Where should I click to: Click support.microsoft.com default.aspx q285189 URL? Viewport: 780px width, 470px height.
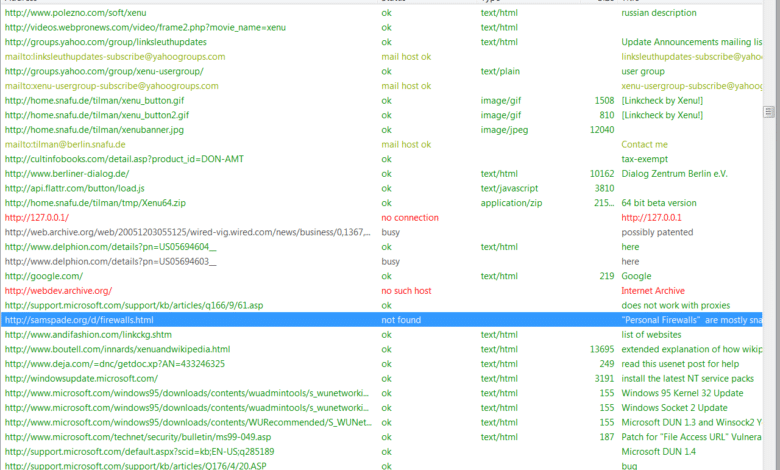tap(139, 452)
